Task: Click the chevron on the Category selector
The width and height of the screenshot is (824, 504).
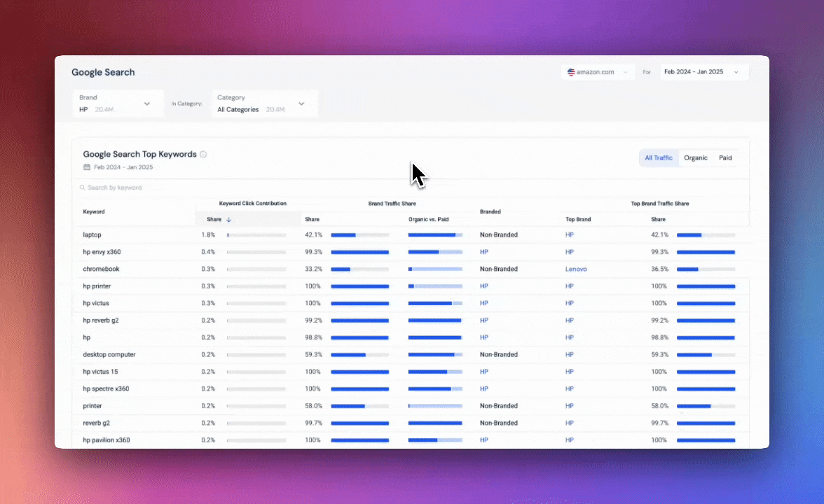Action: click(x=301, y=103)
